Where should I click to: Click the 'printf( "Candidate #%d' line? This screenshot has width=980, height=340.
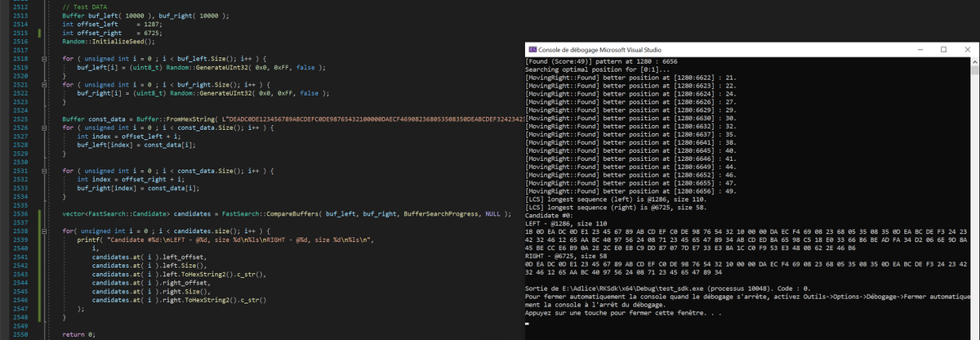coord(225,239)
